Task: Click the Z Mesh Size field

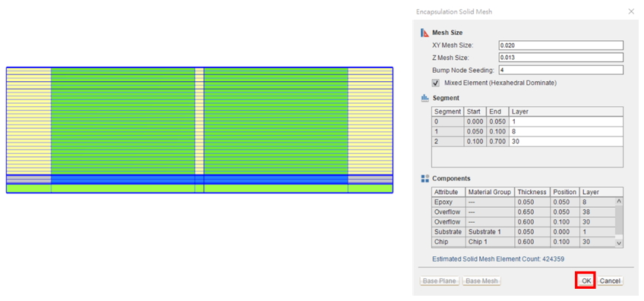Action: pyautogui.click(x=561, y=58)
